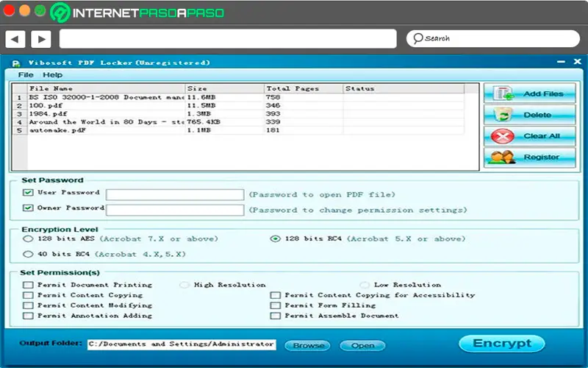This screenshot has height=368, width=588.
Task: Click the Search field
Action: (x=493, y=38)
